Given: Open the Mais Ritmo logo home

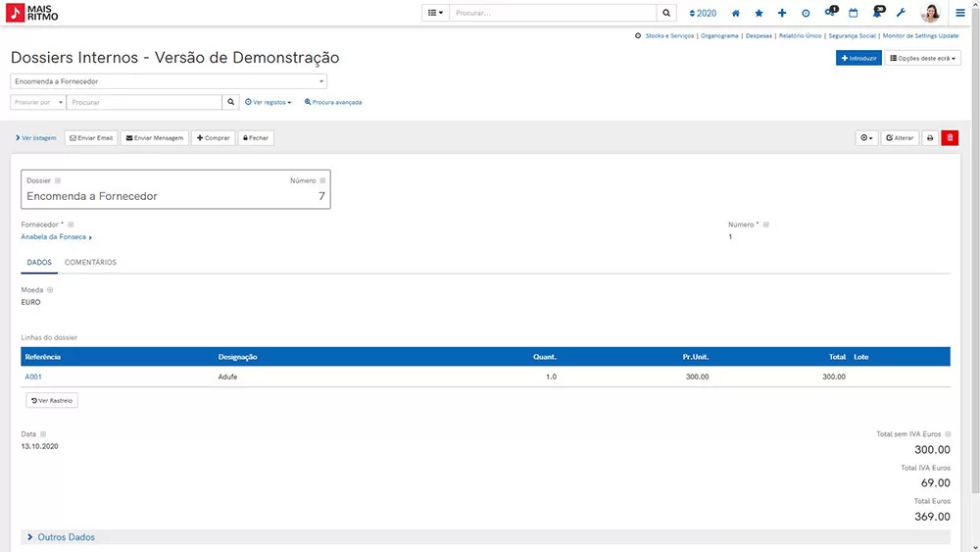Looking at the screenshot, I should (x=32, y=13).
